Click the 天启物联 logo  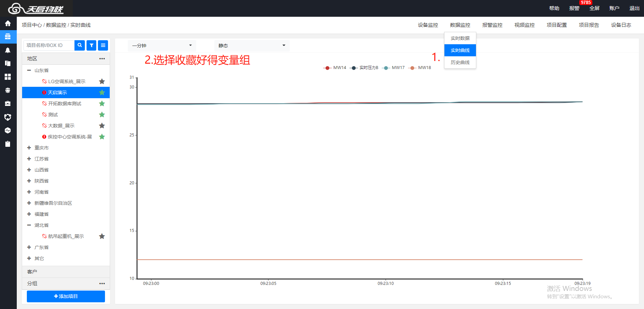click(36, 8)
